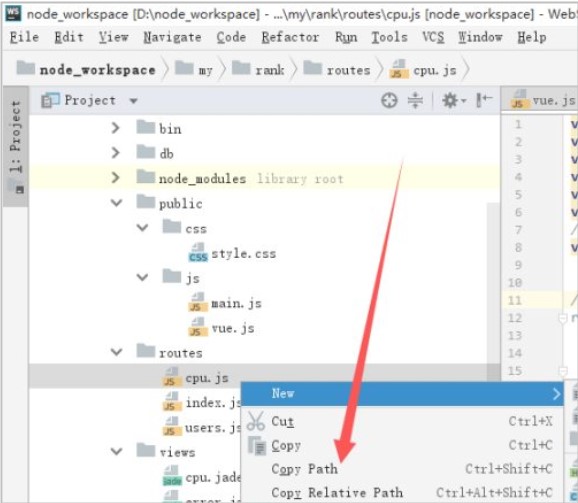Open the File menu
The image size is (578, 503).
[24, 37]
